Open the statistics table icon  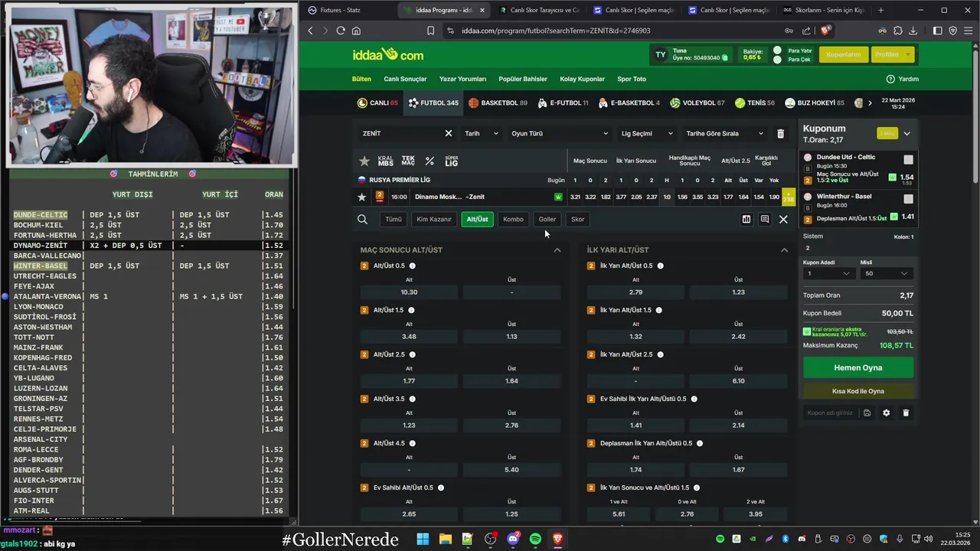click(746, 220)
